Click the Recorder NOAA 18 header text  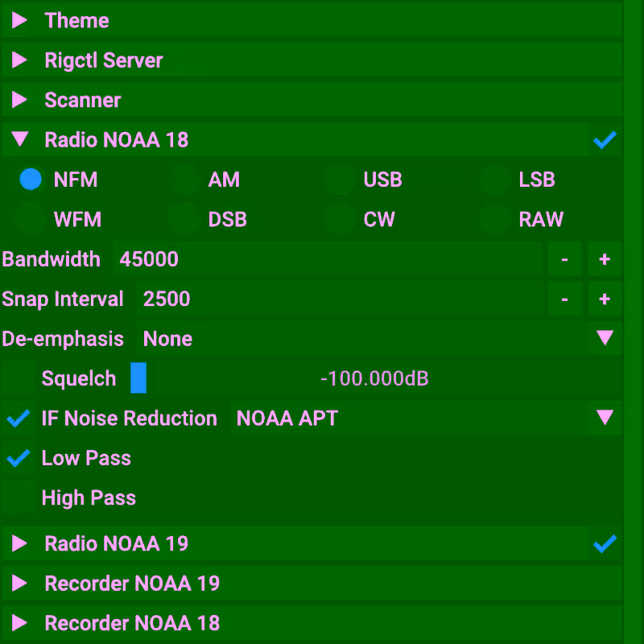[132, 623]
